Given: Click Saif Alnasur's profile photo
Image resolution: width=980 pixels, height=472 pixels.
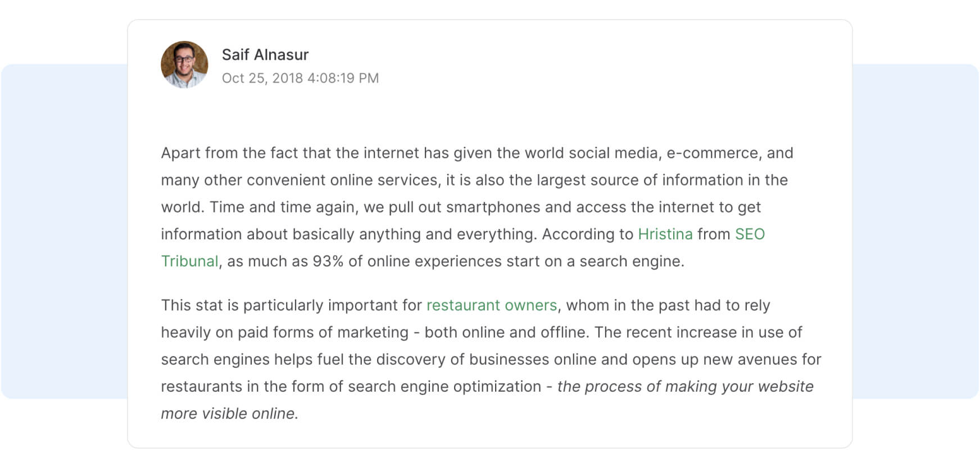Looking at the screenshot, I should pos(184,65).
